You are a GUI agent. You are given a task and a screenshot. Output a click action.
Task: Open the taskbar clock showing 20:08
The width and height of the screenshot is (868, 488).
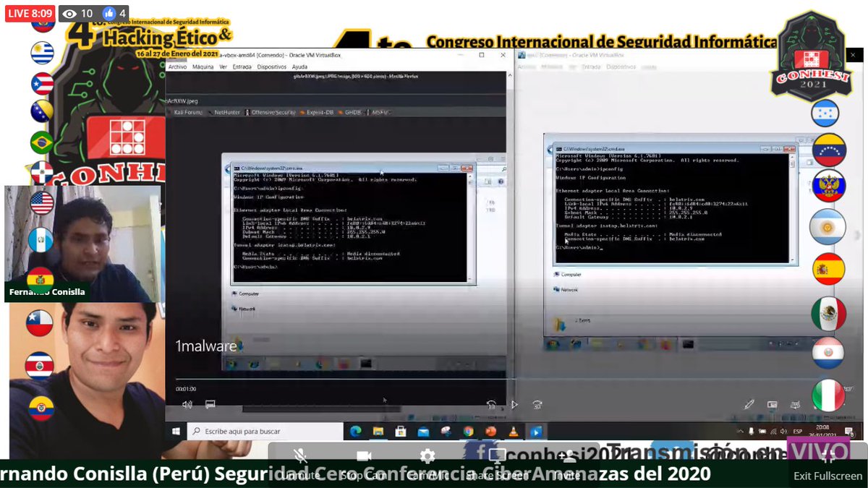pos(822,432)
